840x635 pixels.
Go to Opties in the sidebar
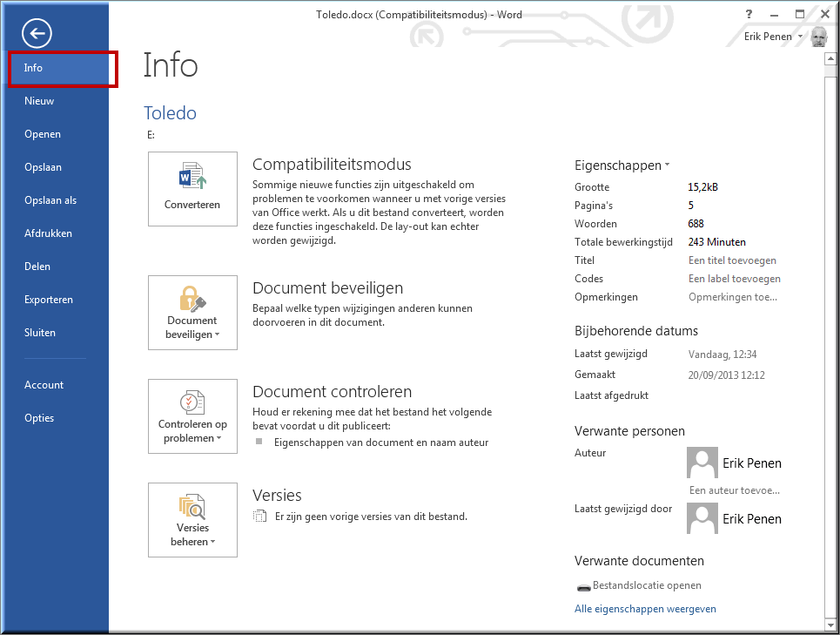[39, 418]
